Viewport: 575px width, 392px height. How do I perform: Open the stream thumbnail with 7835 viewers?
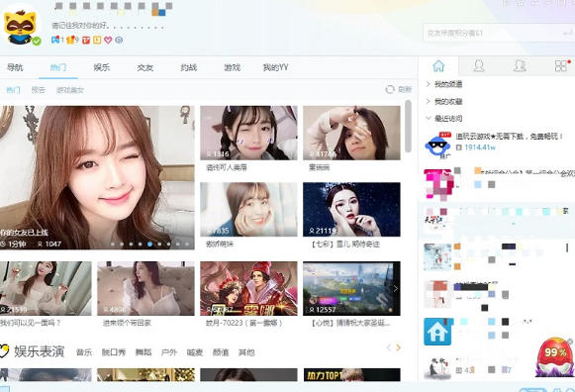tap(248, 210)
